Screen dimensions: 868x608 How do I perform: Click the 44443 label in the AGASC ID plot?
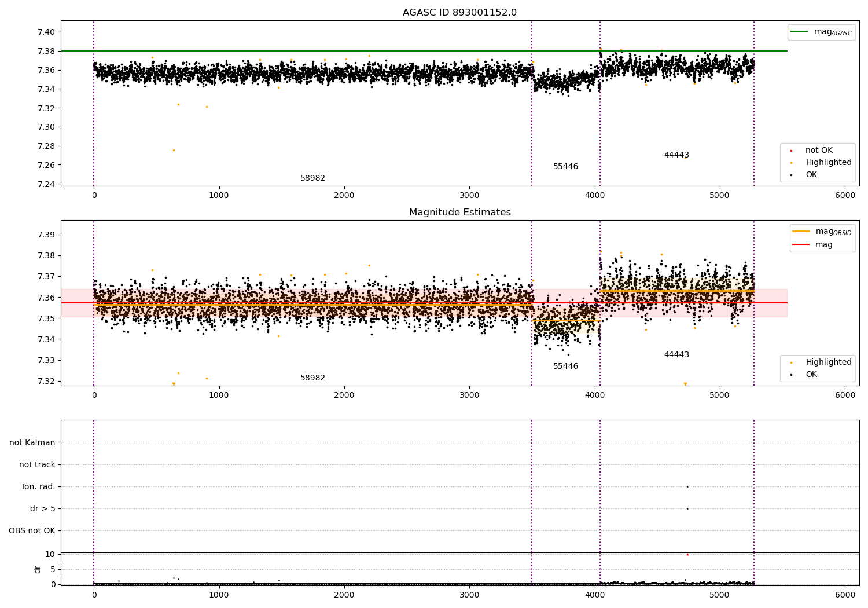[676, 155]
